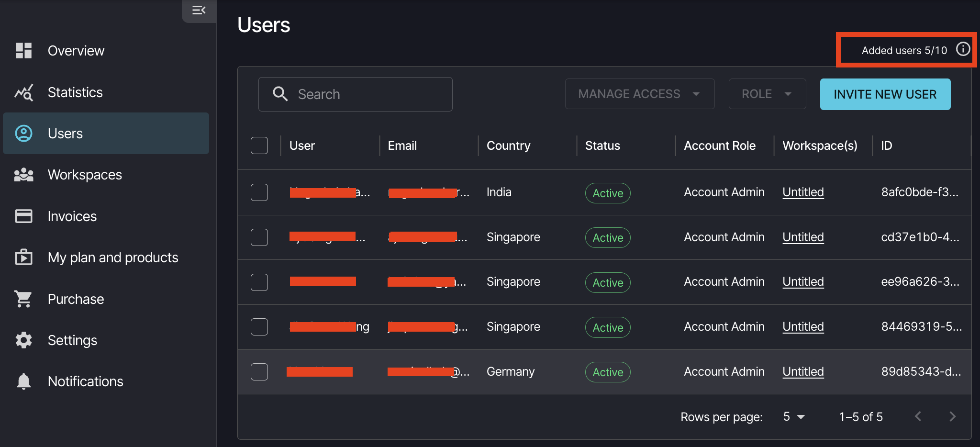Click the ID column header
The height and width of the screenshot is (447, 980).
[x=887, y=145]
